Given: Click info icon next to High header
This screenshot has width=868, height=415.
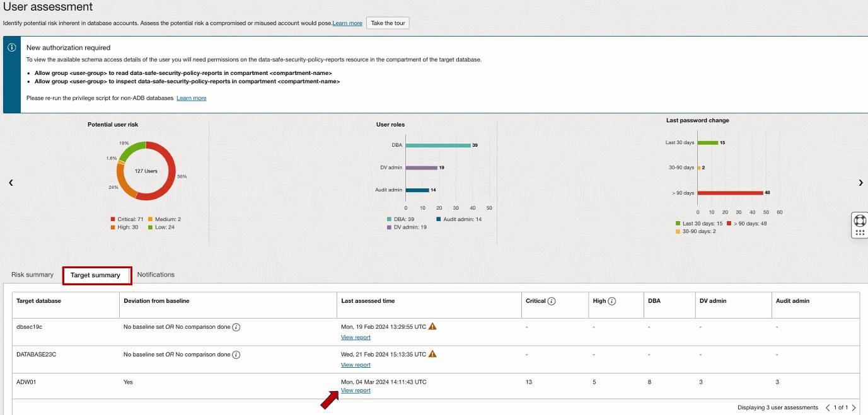Looking at the screenshot, I should click(x=612, y=301).
